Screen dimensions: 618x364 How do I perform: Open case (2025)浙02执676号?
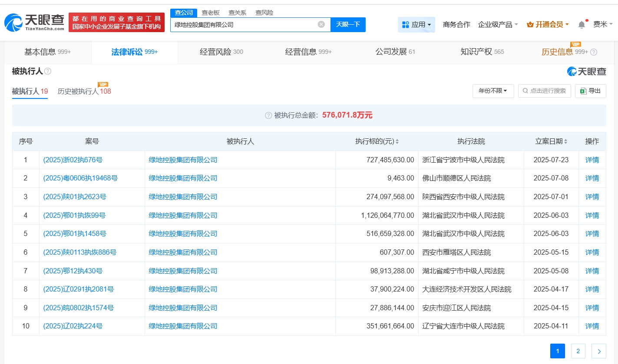pyautogui.click(x=73, y=160)
